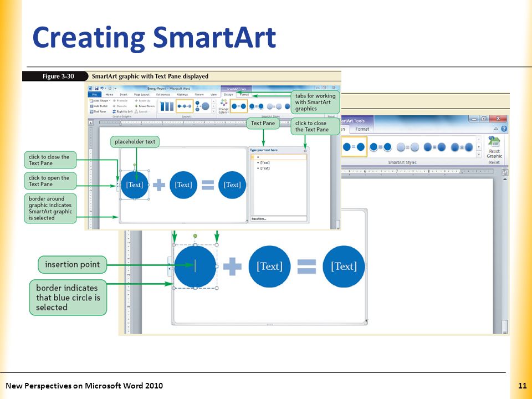Click the Reset Graphic button
Viewport: 532px width, 399px height.
click(x=494, y=147)
